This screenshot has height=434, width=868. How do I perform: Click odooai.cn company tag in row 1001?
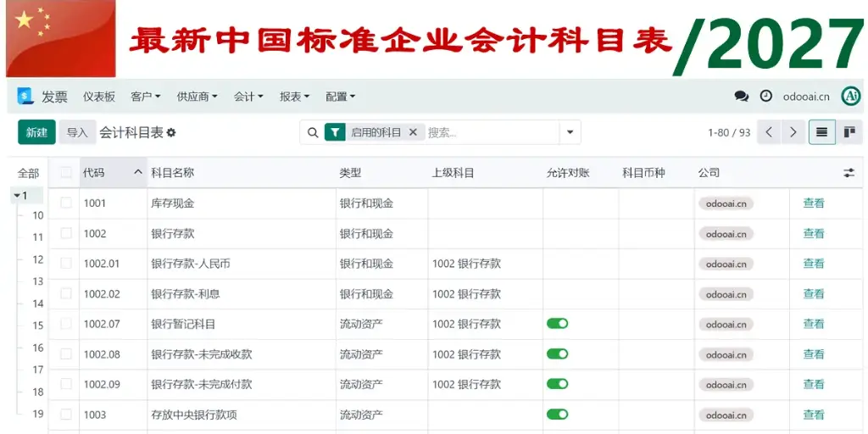[x=726, y=203]
